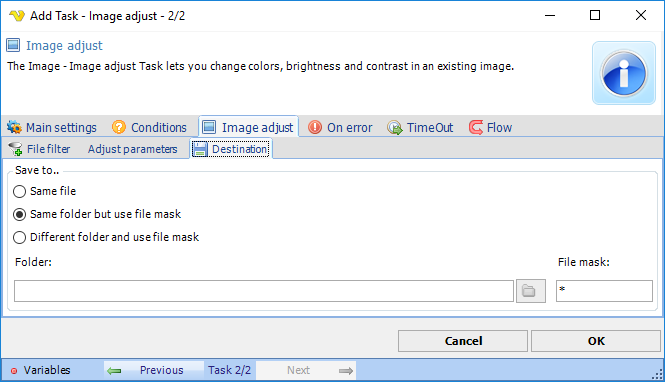Click the On error tab icon
665x382 pixels.
(315, 127)
